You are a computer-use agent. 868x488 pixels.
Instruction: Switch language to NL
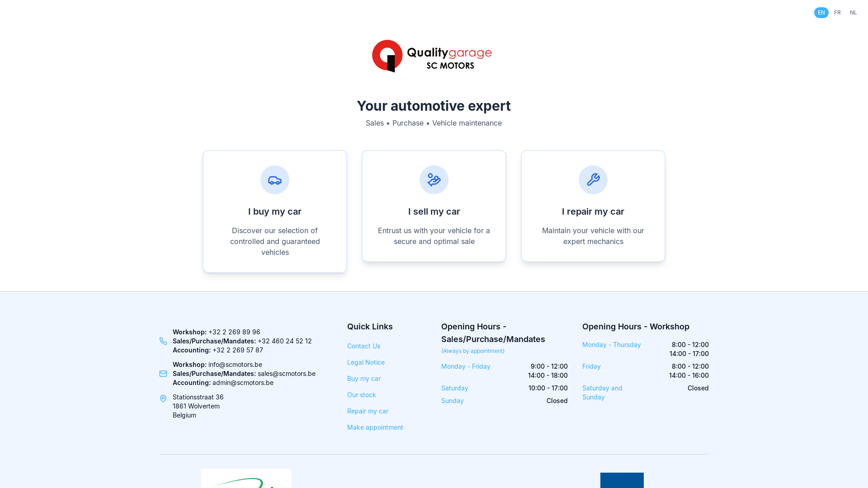[x=853, y=13]
